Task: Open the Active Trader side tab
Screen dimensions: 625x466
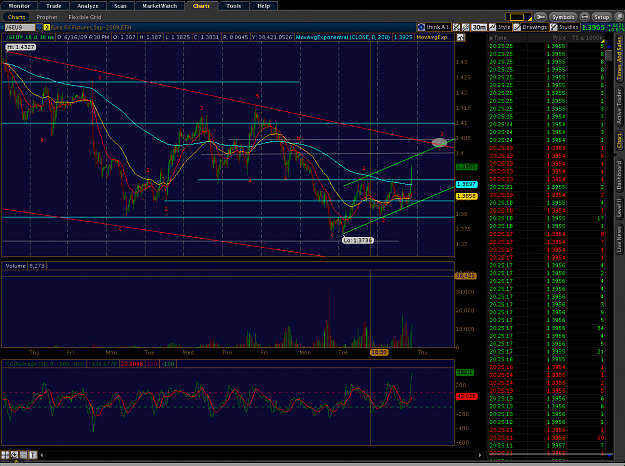Action: [619, 107]
